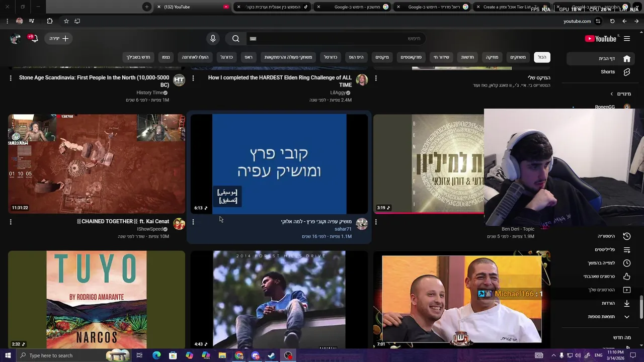Image resolution: width=644 pixels, height=362 pixels.
Task: Open OBS Studio from the taskbar
Action: point(288,355)
